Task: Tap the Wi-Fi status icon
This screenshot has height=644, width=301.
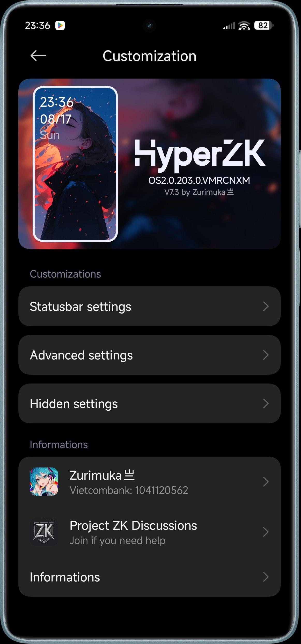Action: coord(244,26)
